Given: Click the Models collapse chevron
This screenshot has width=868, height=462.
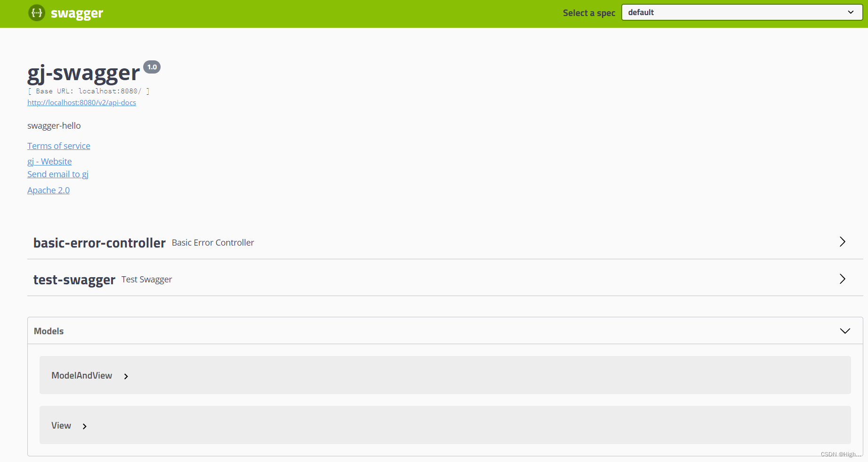Looking at the screenshot, I should [x=844, y=330].
